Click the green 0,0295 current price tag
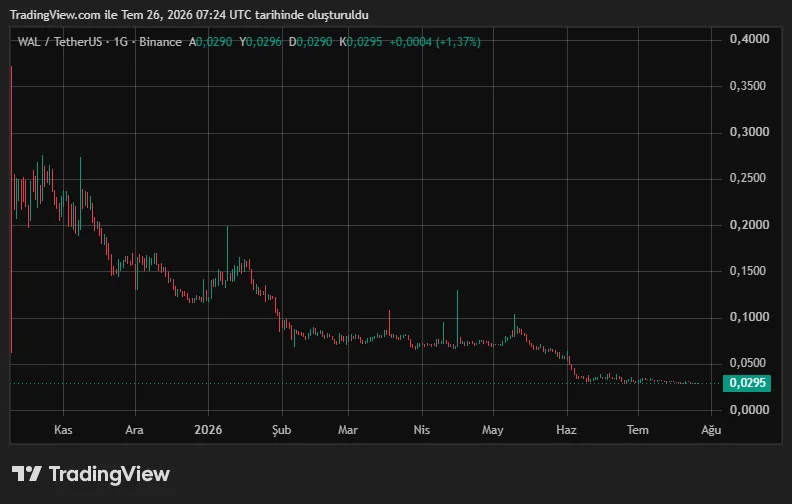Image resolution: width=792 pixels, height=504 pixels. click(747, 383)
